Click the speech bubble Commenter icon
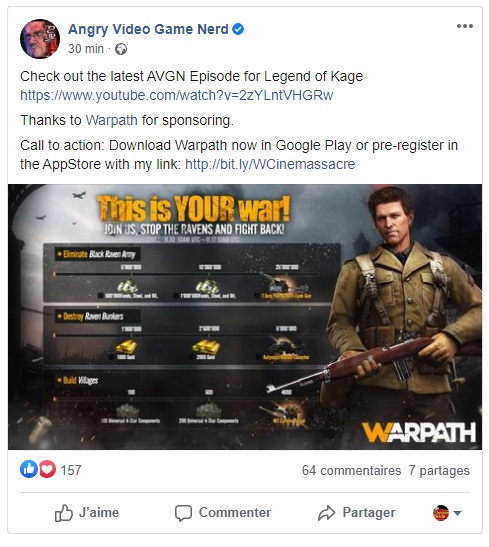Viewport: 489px width, 547px height. point(183,513)
